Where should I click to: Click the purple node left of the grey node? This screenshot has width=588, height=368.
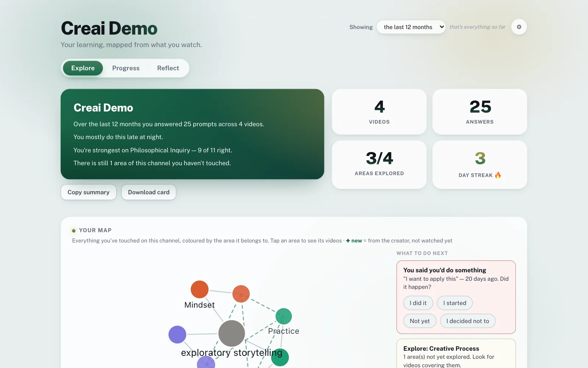(x=177, y=335)
